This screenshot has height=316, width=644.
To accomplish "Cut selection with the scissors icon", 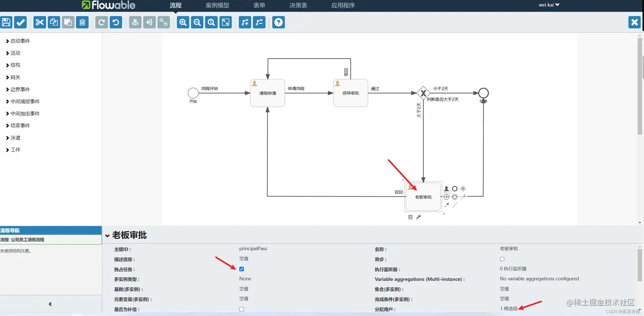I will coord(40,22).
